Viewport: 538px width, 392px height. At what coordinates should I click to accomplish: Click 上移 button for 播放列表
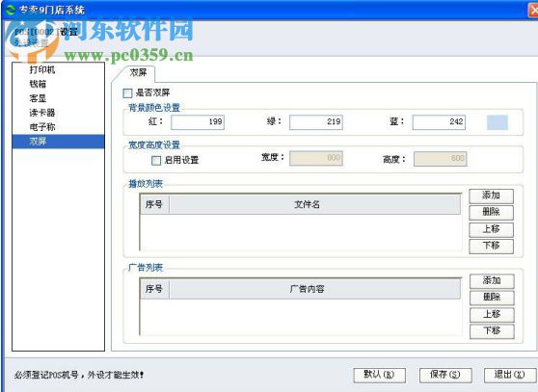click(491, 229)
